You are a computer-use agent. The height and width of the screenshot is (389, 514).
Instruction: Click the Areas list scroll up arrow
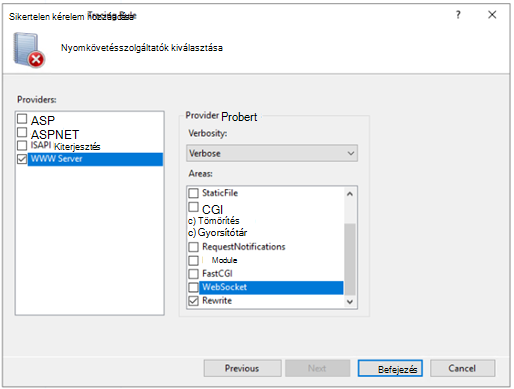[x=350, y=194]
